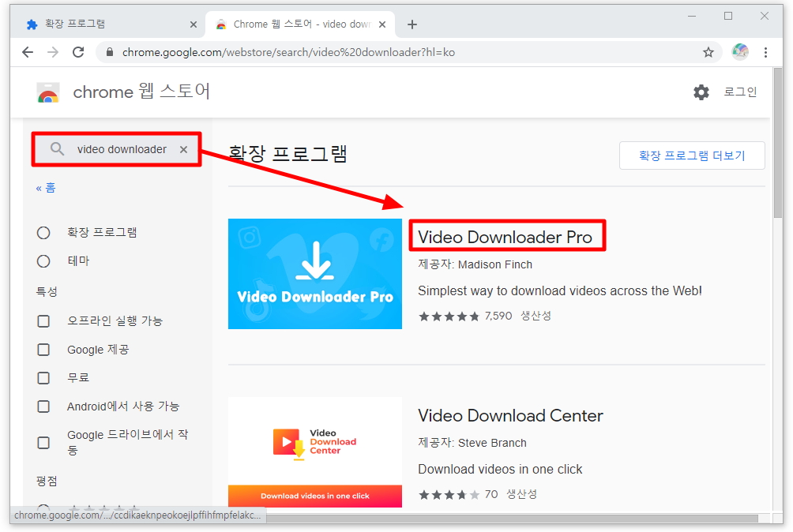Open the Video Downloader Pro title
Image resolution: width=793 pixels, height=532 pixels.
click(x=505, y=237)
